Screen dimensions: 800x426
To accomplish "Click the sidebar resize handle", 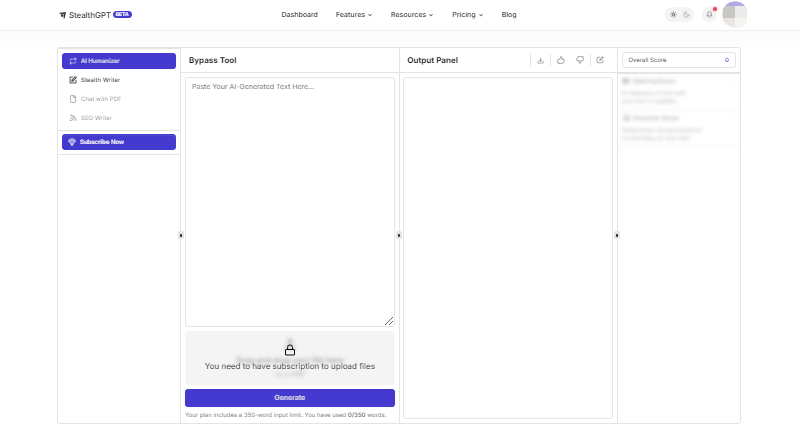I will pos(181,235).
